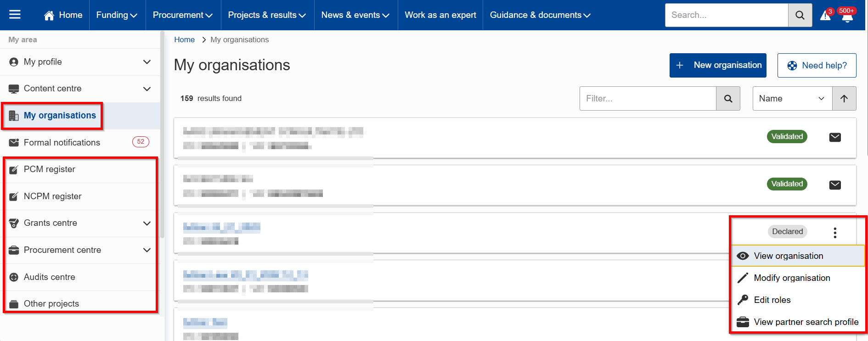Screen dimensions: 868x341
Task: Expand News & events menu
Action: pyautogui.click(x=355, y=15)
